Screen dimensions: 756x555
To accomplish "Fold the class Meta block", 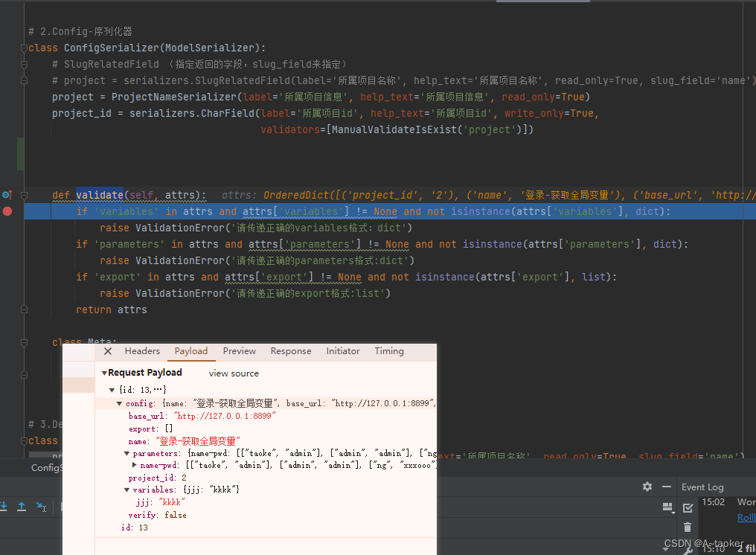I will (x=24, y=342).
